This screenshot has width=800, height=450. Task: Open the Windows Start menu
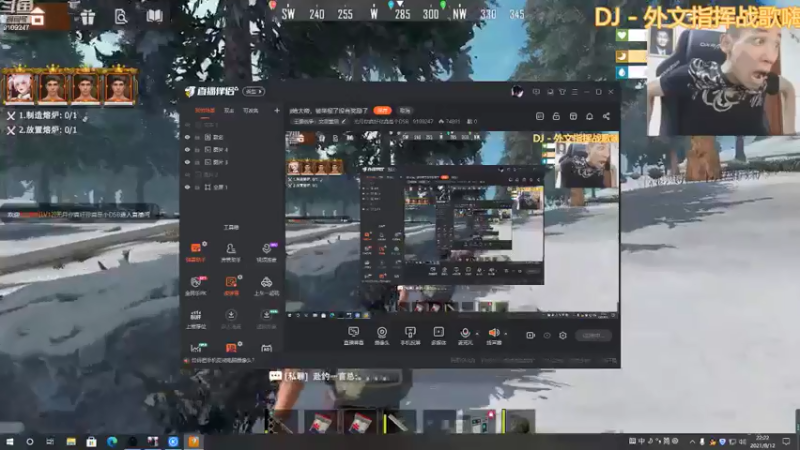click(x=9, y=441)
